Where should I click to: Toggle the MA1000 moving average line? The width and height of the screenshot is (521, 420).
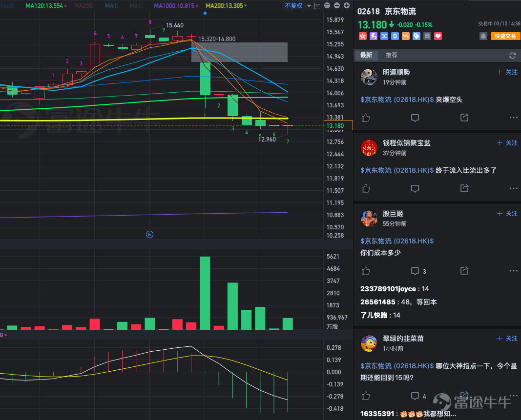click(x=176, y=6)
